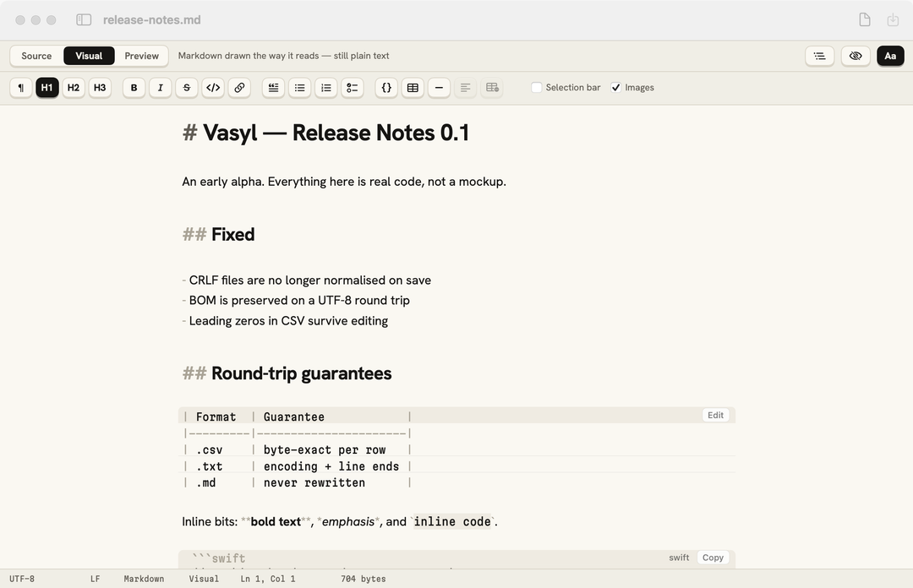Click the Ln 1, Col 1 indicator
This screenshot has height=588, width=913.
click(x=268, y=579)
